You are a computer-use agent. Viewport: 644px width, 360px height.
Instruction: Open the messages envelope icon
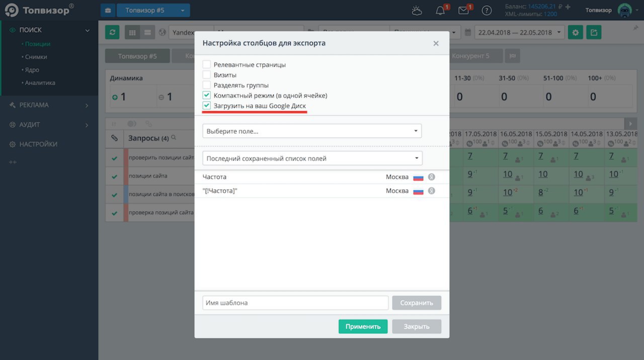pyautogui.click(x=463, y=10)
